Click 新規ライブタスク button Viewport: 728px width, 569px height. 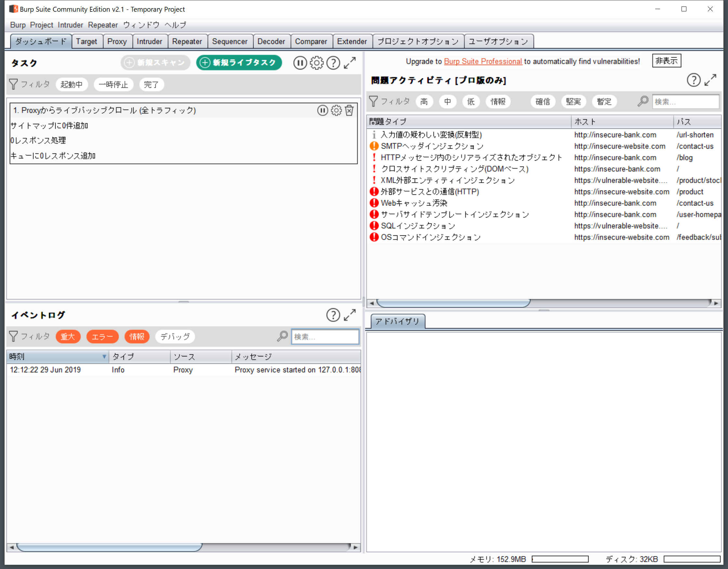239,63
